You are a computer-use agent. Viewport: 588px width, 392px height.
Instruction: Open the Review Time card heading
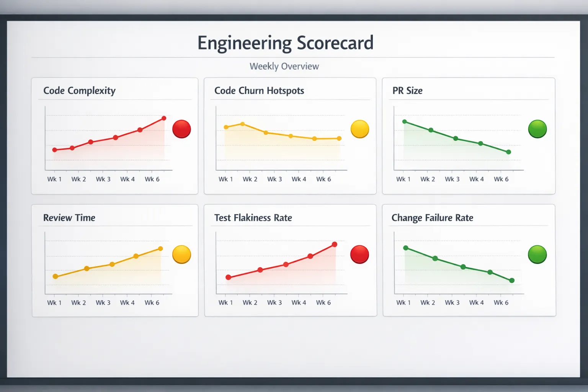pos(69,218)
